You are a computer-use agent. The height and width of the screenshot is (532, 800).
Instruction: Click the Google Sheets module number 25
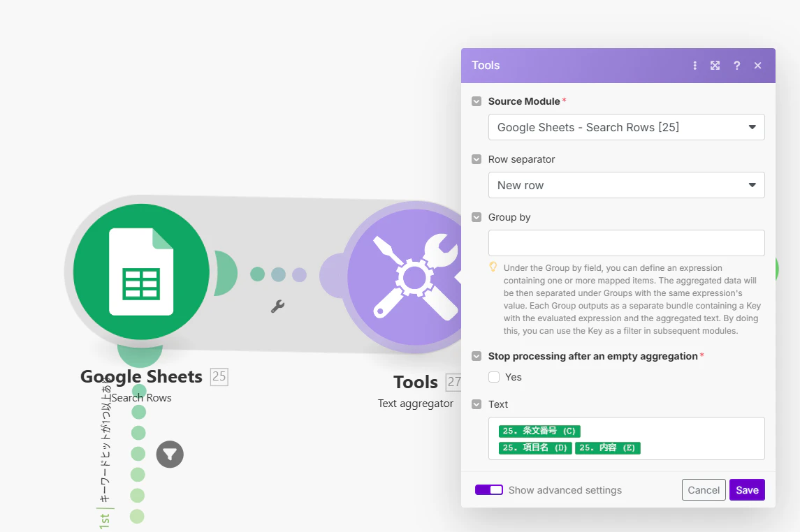219,376
